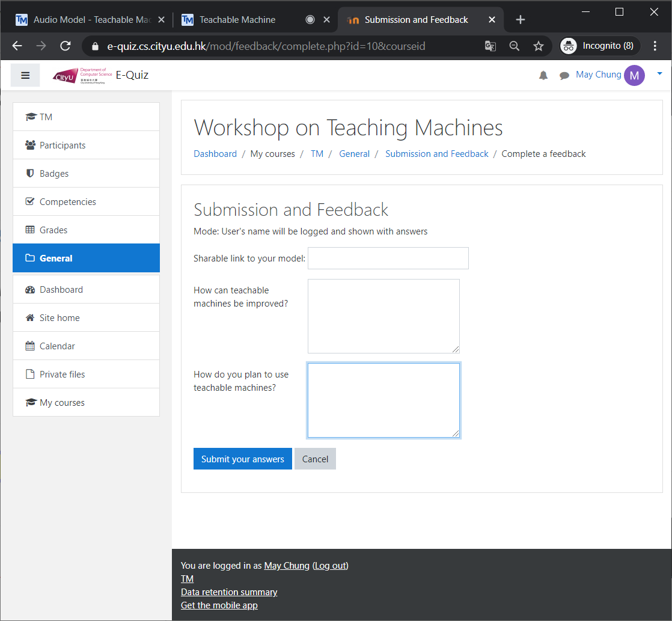Open Calendar in sidebar
Screen dimensions: 672x621
86,346
